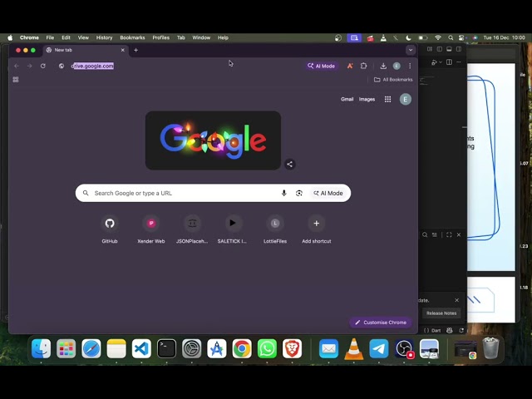The image size is (532, 399).
Task: Start voice search with microphone
Action: pyautogui.click(x=284, y=193)
